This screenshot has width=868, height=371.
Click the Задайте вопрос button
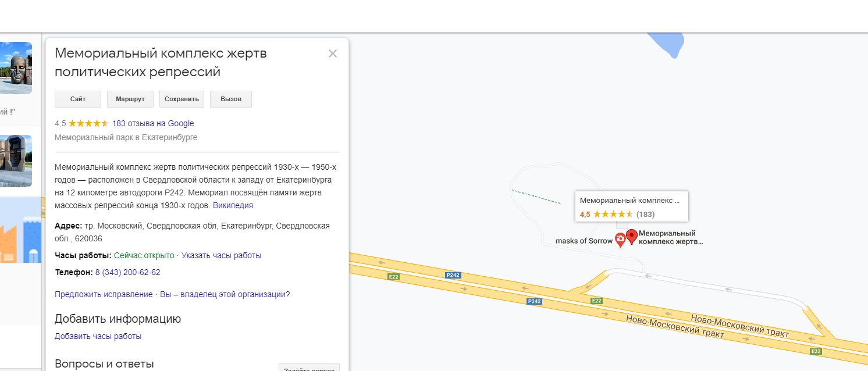[309, 368]
